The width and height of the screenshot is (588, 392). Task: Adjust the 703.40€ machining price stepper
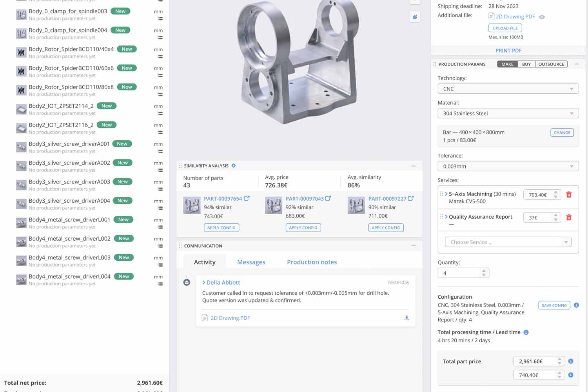coord(555,194)
